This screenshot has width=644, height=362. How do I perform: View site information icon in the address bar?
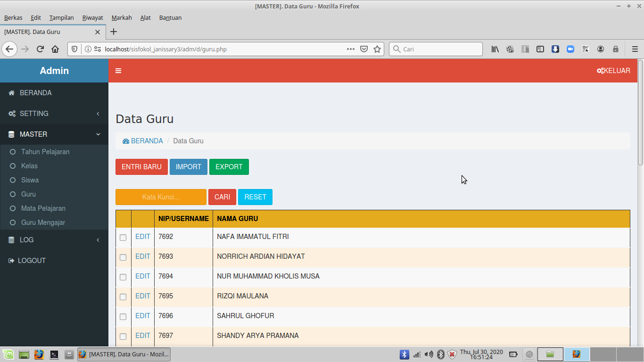(88, 49)
